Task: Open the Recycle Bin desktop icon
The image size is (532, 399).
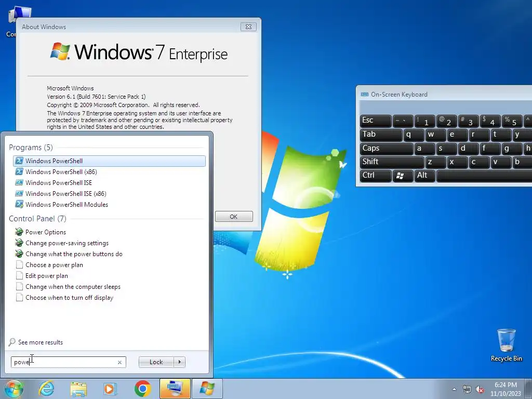Action: click(x=506, y=345)
